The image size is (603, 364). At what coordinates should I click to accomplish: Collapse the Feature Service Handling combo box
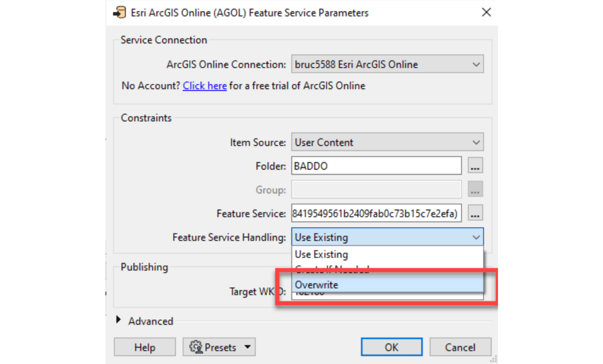tap(387, 237)
